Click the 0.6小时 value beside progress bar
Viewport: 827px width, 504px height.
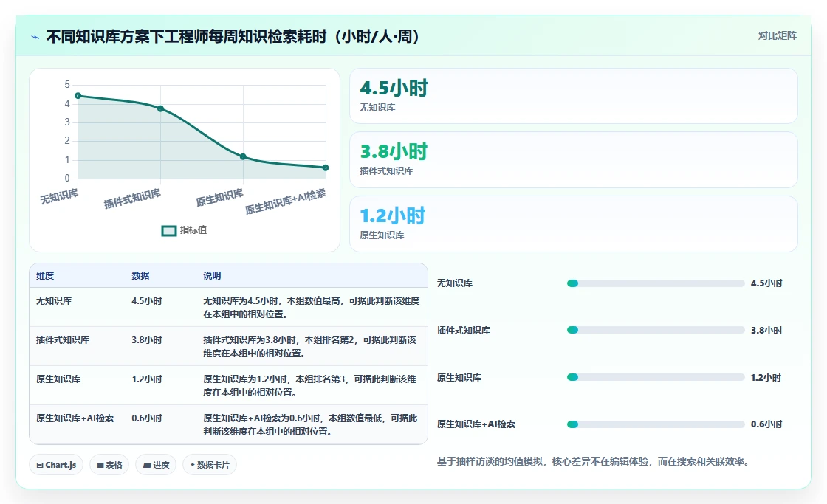[766, 424]
